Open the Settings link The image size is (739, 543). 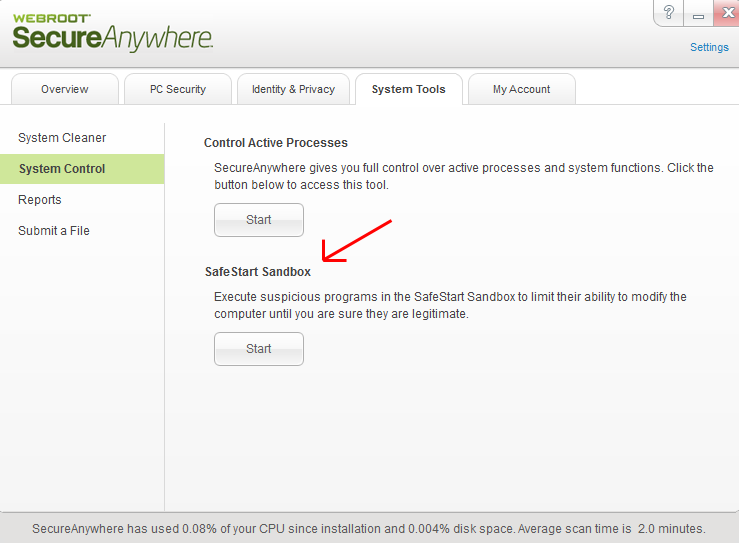point(709,47)
